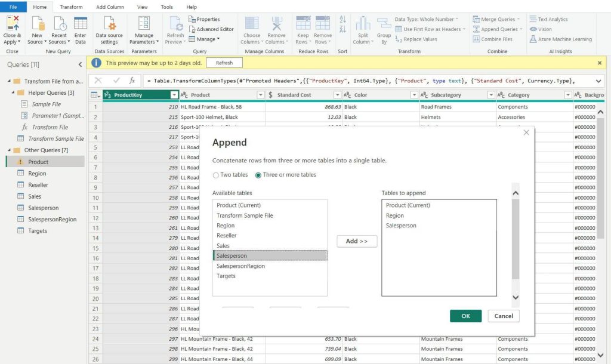This screenshot has width=611, height=364.
Task: Click the Add button to append Salesperson
Action: point(357,241)
